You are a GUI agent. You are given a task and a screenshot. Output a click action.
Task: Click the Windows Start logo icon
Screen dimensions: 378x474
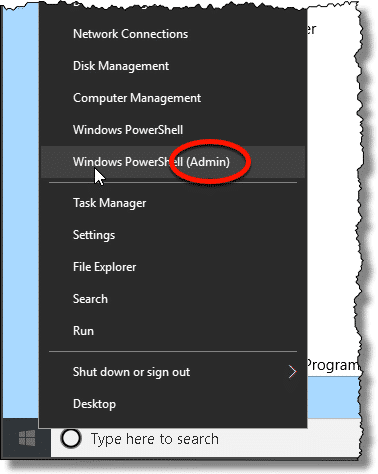[x=27, y=438]
